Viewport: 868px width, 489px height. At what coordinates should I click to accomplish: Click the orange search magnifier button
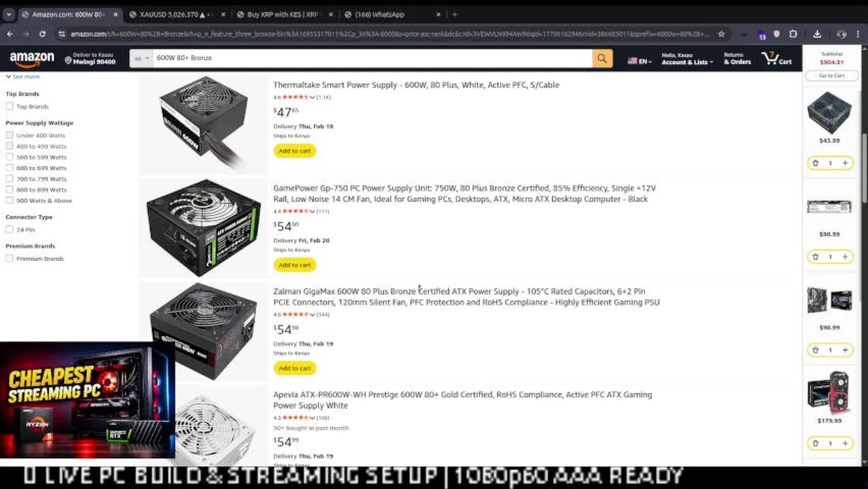[602, 58]
